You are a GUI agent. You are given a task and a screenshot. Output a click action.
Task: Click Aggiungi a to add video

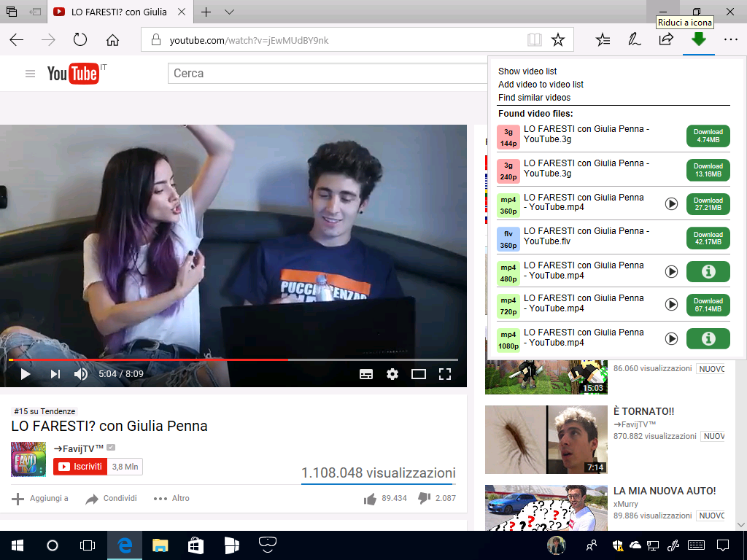[40, 499]
